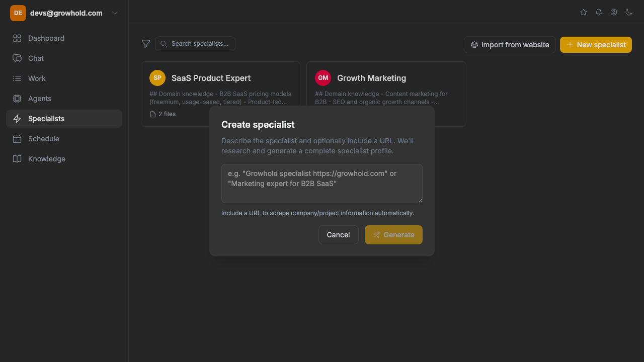Cancel the Create specialist dialog
644x362 pixels.
pyautogui.click(x=338, y=235)
